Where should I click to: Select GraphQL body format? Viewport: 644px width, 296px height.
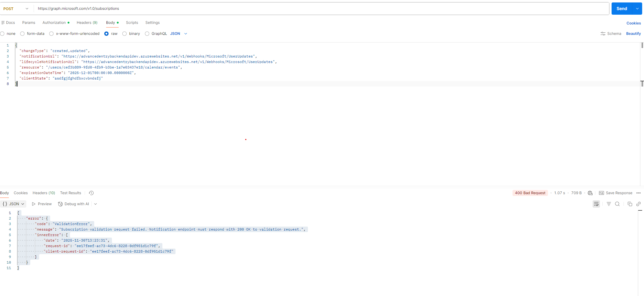[x=147, y=34]
